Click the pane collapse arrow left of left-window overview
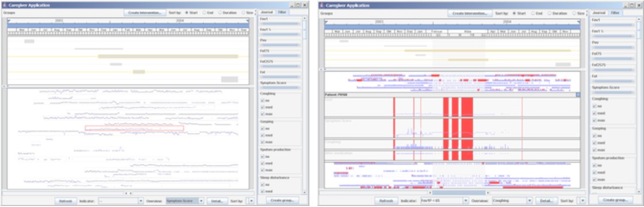 5,86
